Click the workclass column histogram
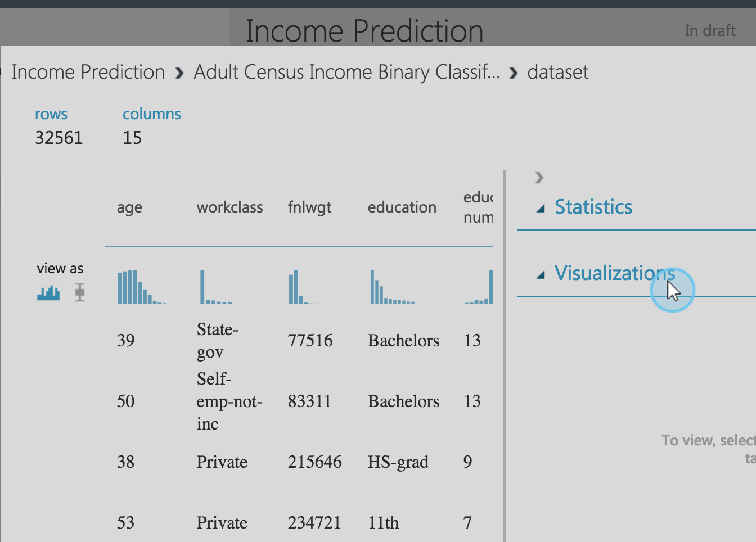The image size is (756, 542). (216, 287)
